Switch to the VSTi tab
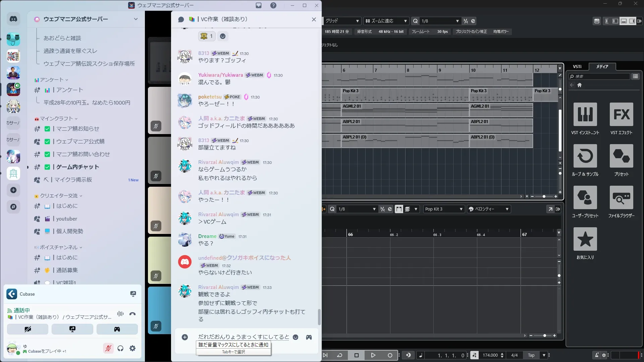 pos(577,67)
